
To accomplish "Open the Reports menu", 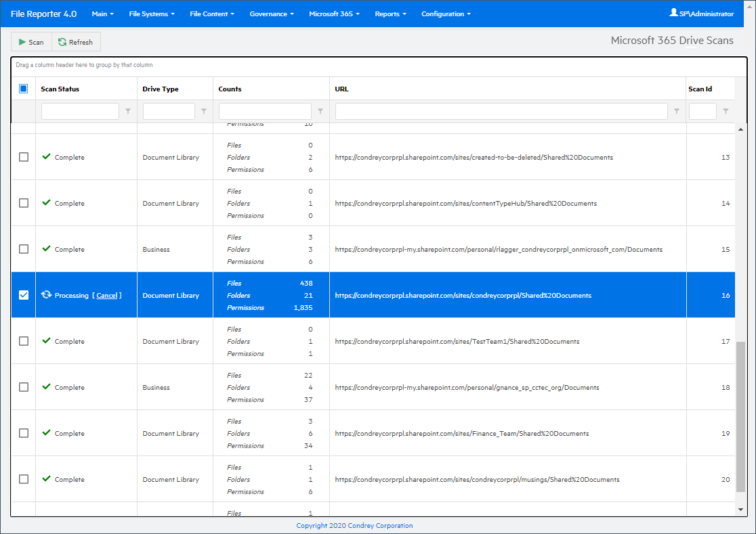I will pyautogui.click(x=390, y=14).
